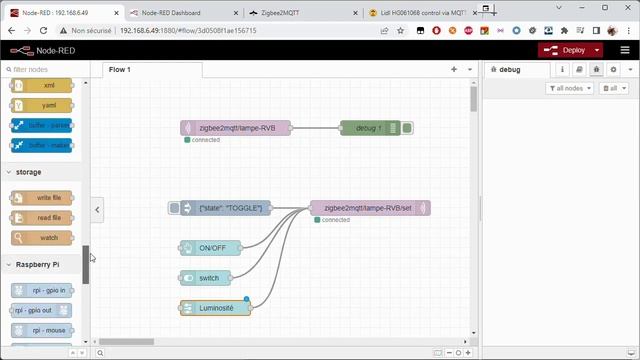This screenshot has width=640, height=360.
Task: Select the debug sidebar tab
Action: [x=517, y=69]
